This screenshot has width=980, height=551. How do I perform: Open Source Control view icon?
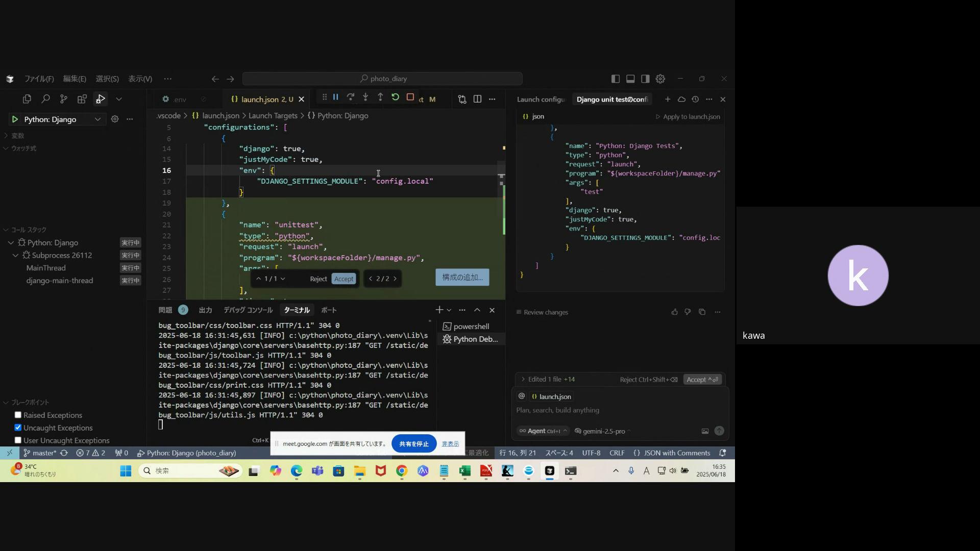pos(64,99)
